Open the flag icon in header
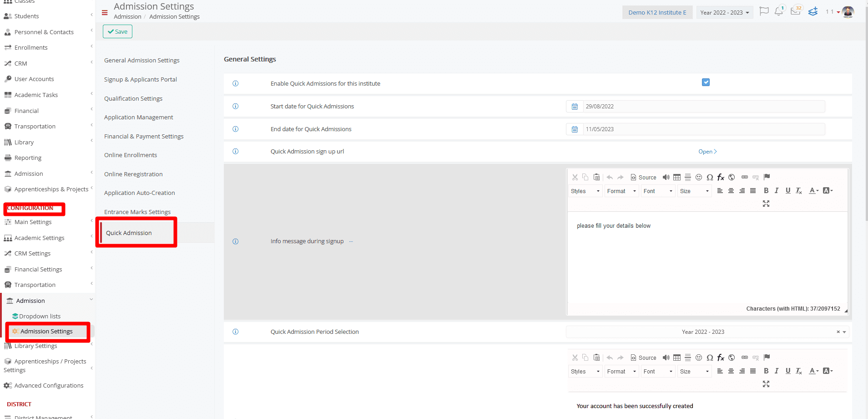868x419 pixels. pyautogui.click(x=764, y=11)
